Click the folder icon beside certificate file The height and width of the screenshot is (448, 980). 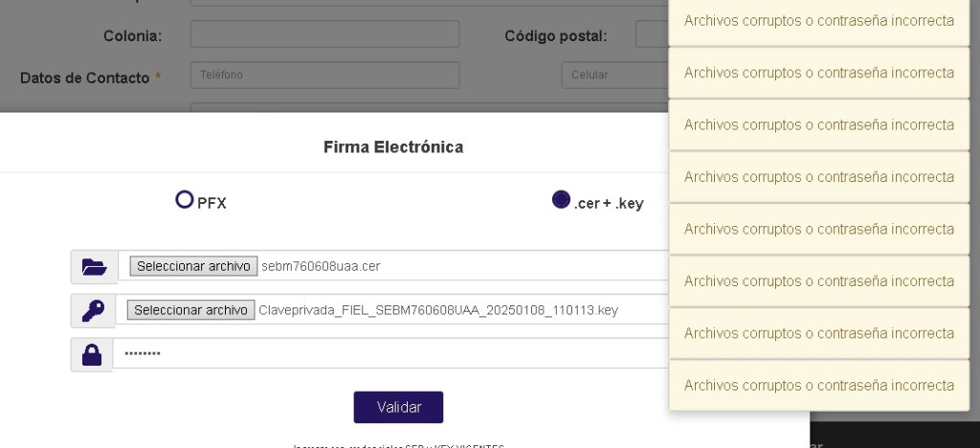pos(94,267)
